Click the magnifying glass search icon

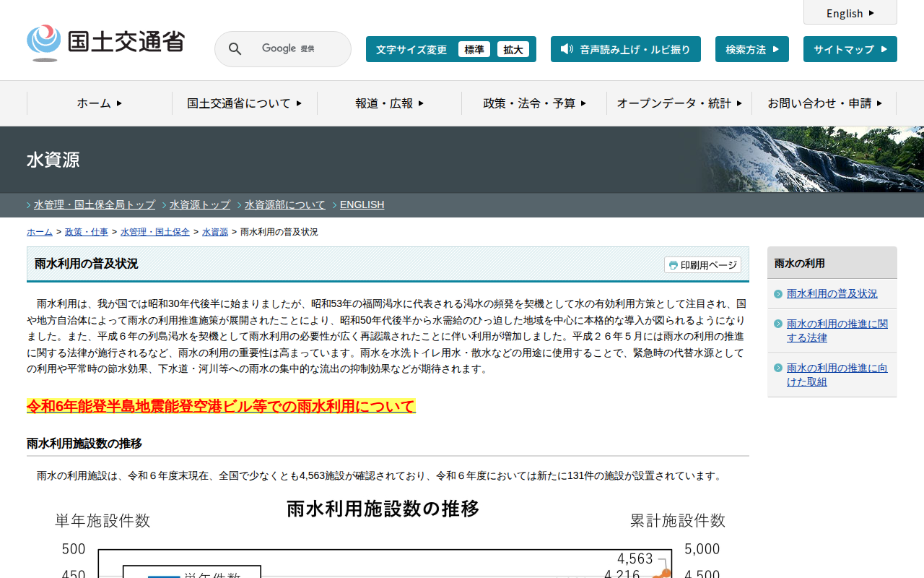[x=235, y=49]
